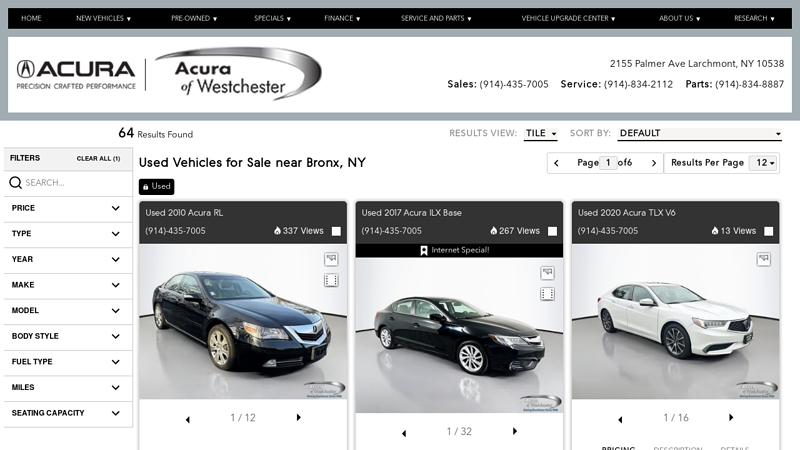Remove the Used filter tag
This screenshot has height=450, width=800.
click(x=157, y=187)
